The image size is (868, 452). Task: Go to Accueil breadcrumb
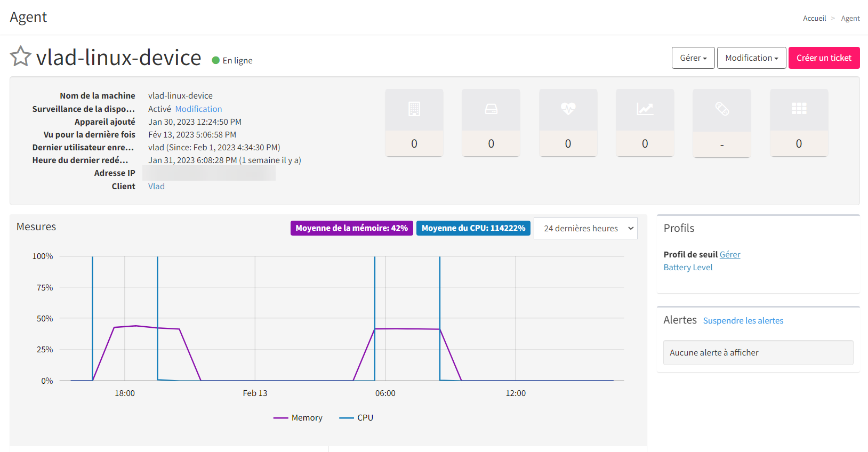pyautogui.click(x=815, y=18)
